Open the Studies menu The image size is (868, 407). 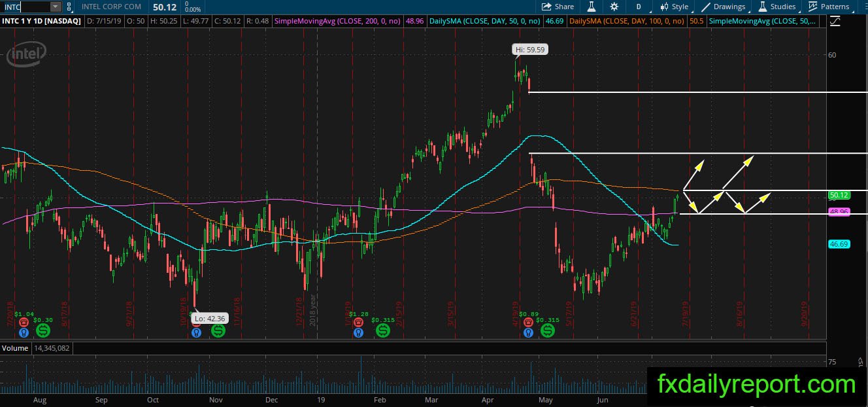(x=777, y=7)
